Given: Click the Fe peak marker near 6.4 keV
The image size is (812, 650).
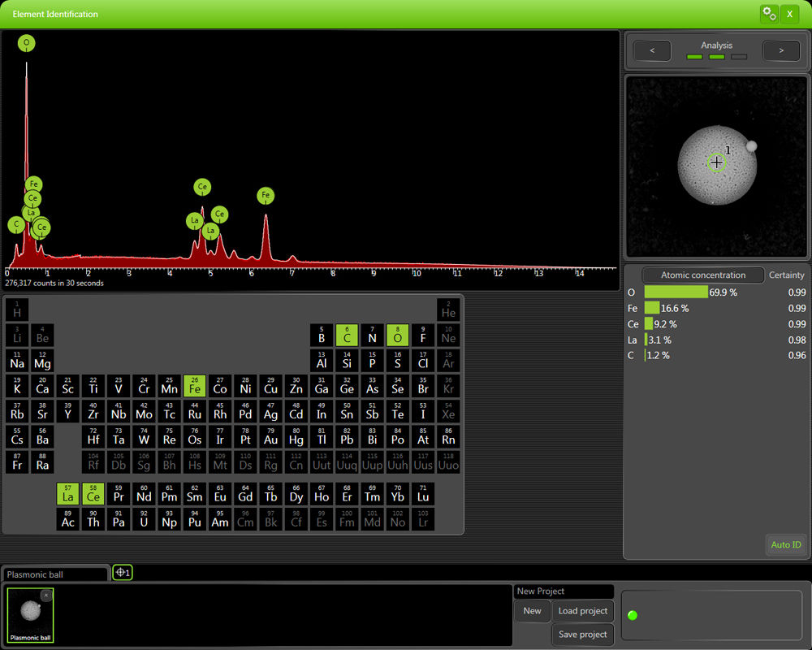Looking at the screenshot, I should click(266, 196).
